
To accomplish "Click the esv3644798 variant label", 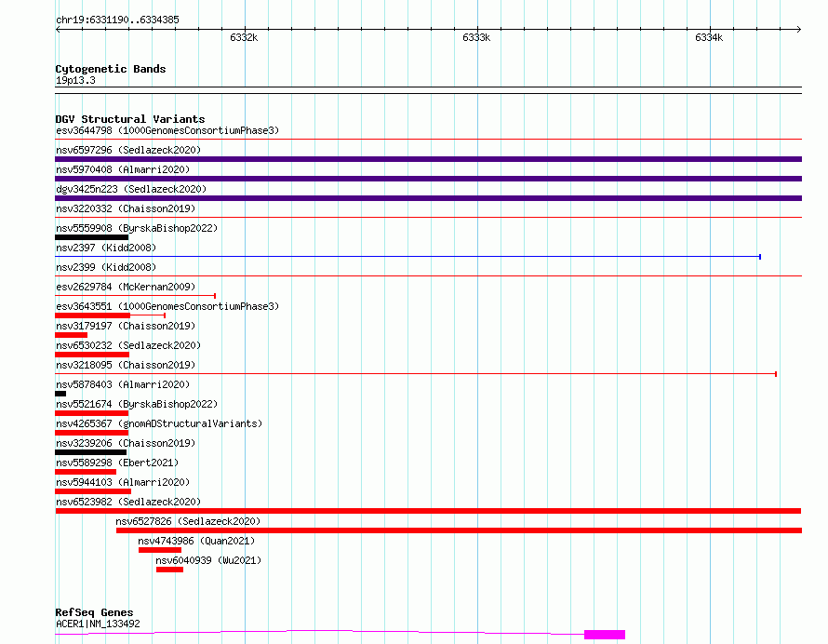I will click(167, 130).
